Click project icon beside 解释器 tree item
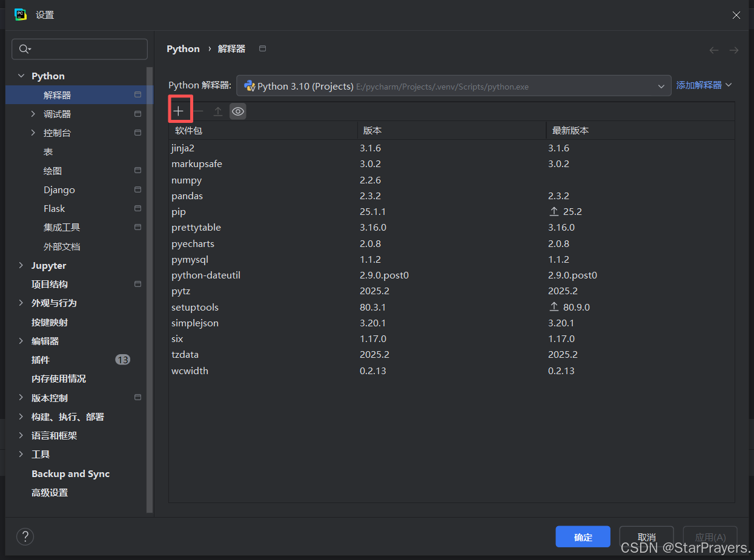This screenshot has width=754, height=560. (137, 95)
